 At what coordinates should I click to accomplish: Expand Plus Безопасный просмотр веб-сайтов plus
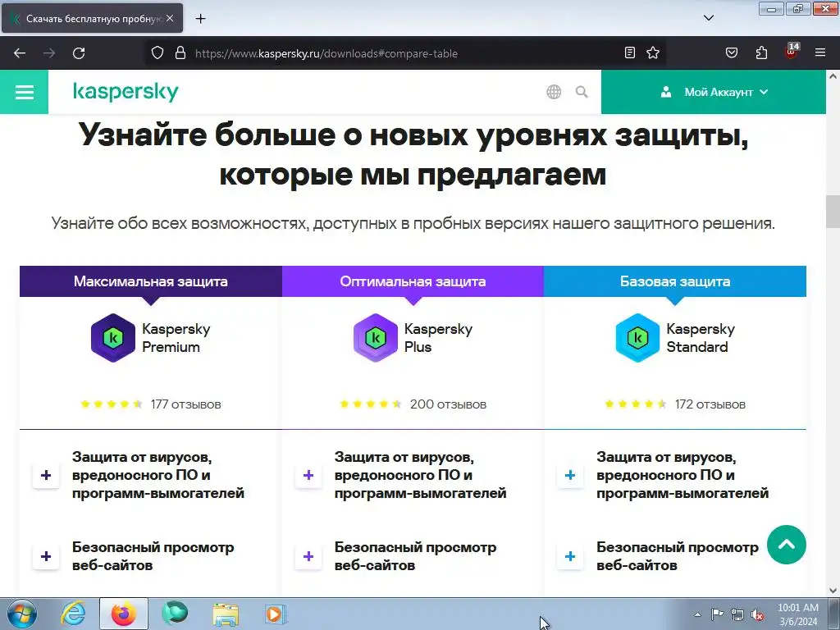[308, 557]
